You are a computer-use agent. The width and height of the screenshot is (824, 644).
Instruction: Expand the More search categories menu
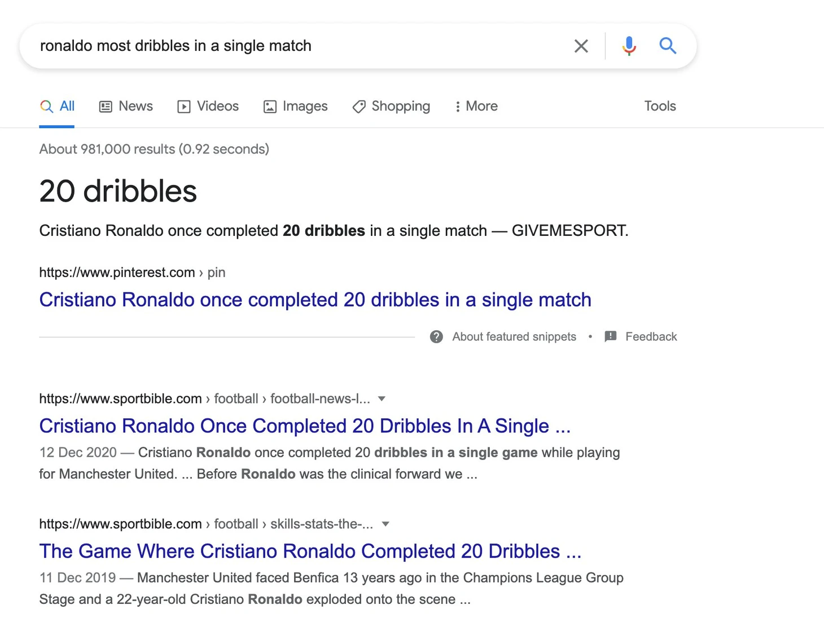pos(476,106)
